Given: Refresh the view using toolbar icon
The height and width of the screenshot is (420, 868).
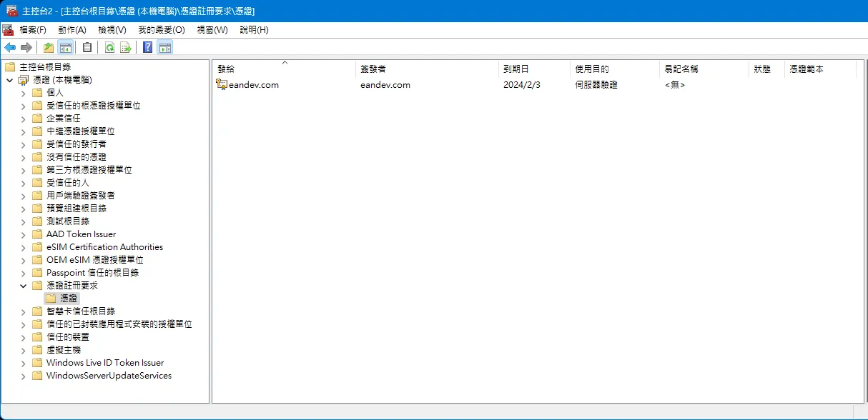Looking at the screenshot, I should [x=109, y=48].
